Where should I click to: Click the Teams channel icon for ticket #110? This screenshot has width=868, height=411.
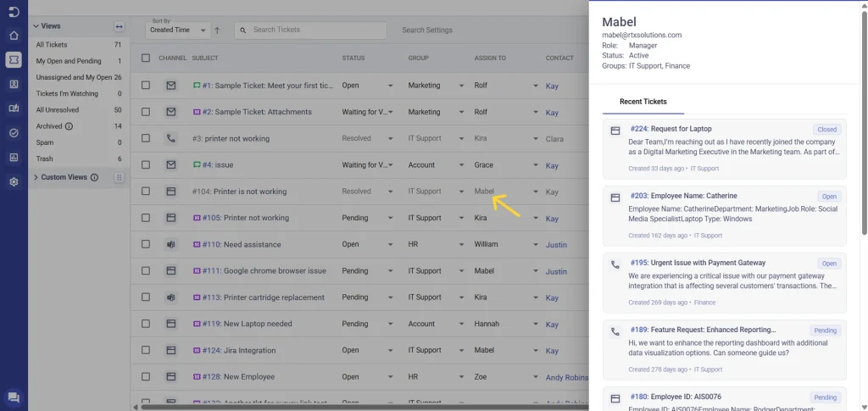tap(171, 245)
